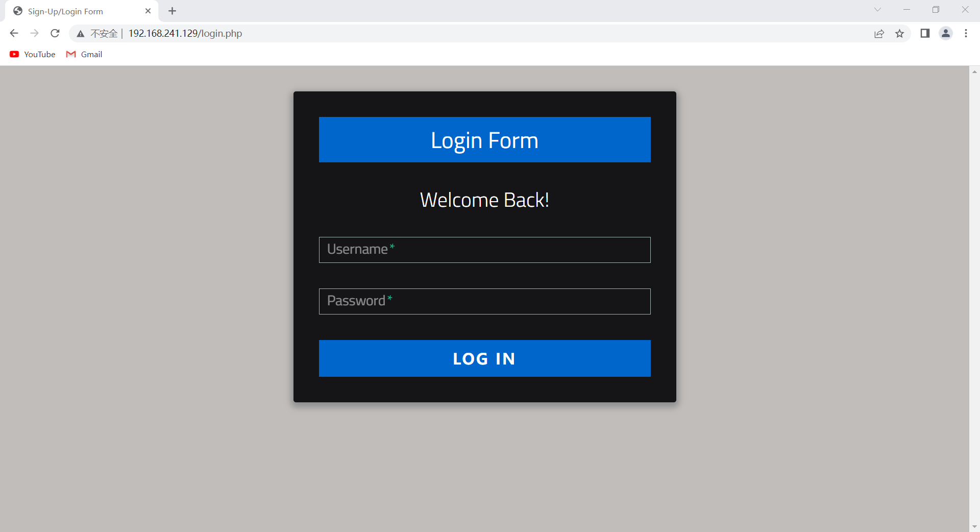
Task: Open the Chrome profile avatar
Action: (946, 33)
